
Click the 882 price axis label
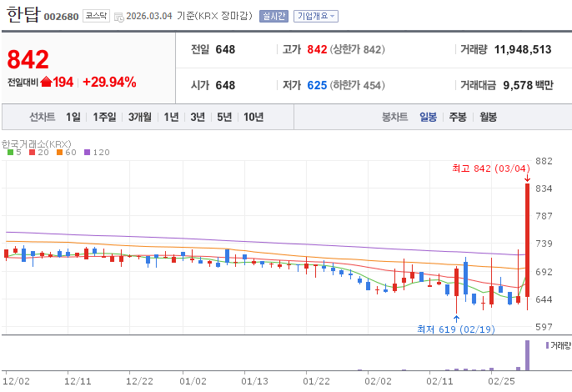click(544, 161)
